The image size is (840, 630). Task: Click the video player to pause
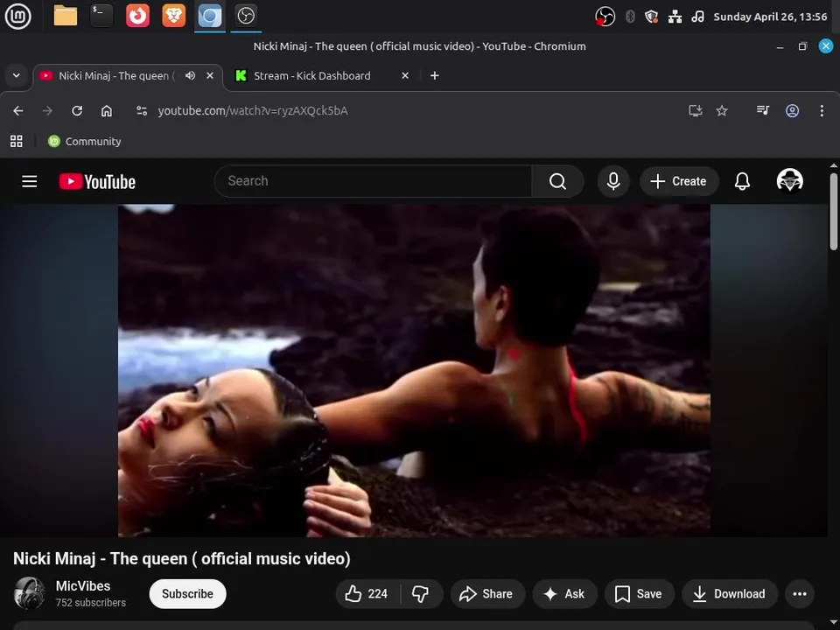[414, 370]
